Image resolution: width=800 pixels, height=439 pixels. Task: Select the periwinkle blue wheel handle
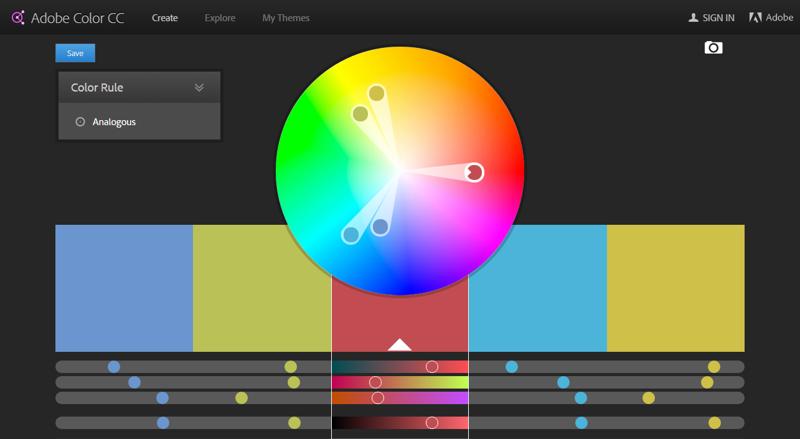click(380, 227)
